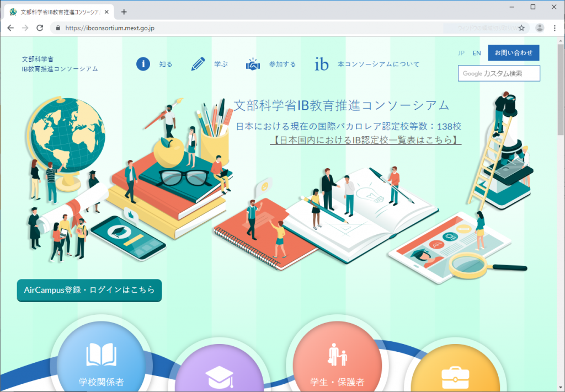Open the 学ぶ menu item
The height and width of the screenshot is (392, 565).
point(221,65)
